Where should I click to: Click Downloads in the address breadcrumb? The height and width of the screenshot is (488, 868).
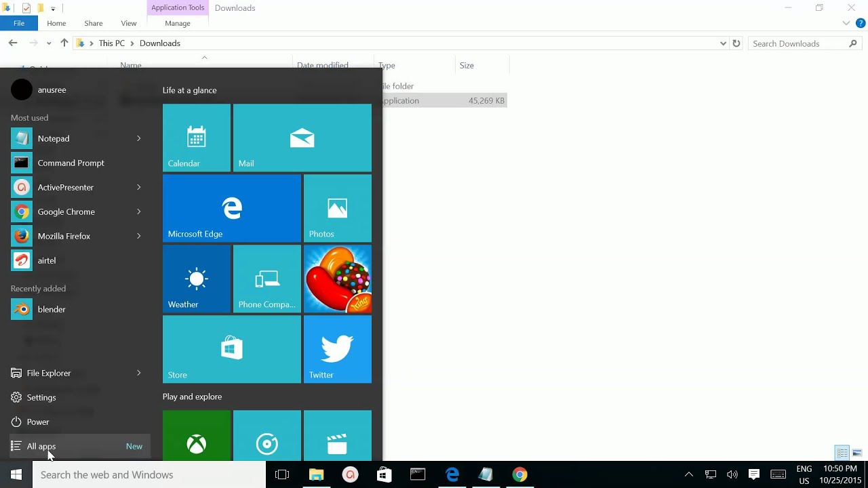[160, 43]
